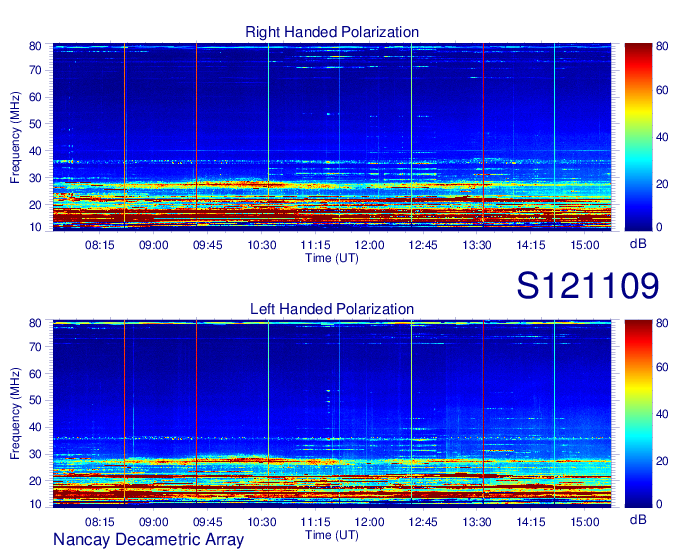This screenshot has width=680, height=552.
Task: Select 14:15 time tick on Left Handed plot
Action: (531, 522)
